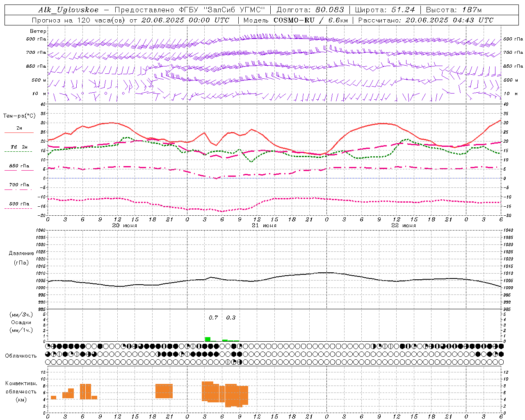Click the 'Td 2м' dew point legend entry
525x420 pixels.
coord(19,147)
